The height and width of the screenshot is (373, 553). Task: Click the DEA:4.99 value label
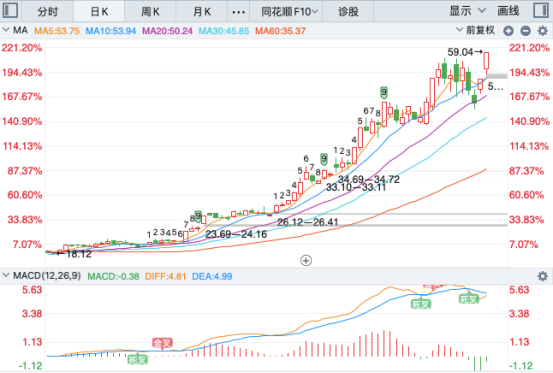212,276
